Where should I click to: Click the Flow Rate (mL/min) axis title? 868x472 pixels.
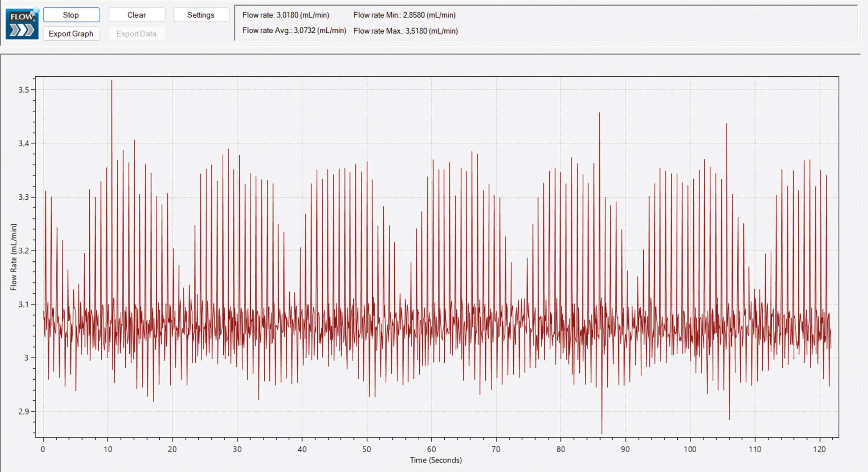[13, 257]
